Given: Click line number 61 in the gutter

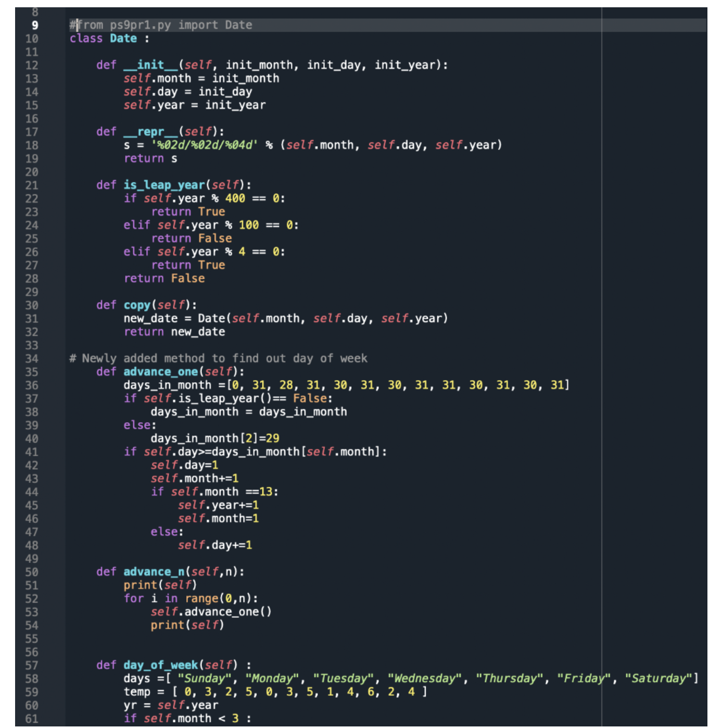Looking at the screenshot, I should 32,719.
